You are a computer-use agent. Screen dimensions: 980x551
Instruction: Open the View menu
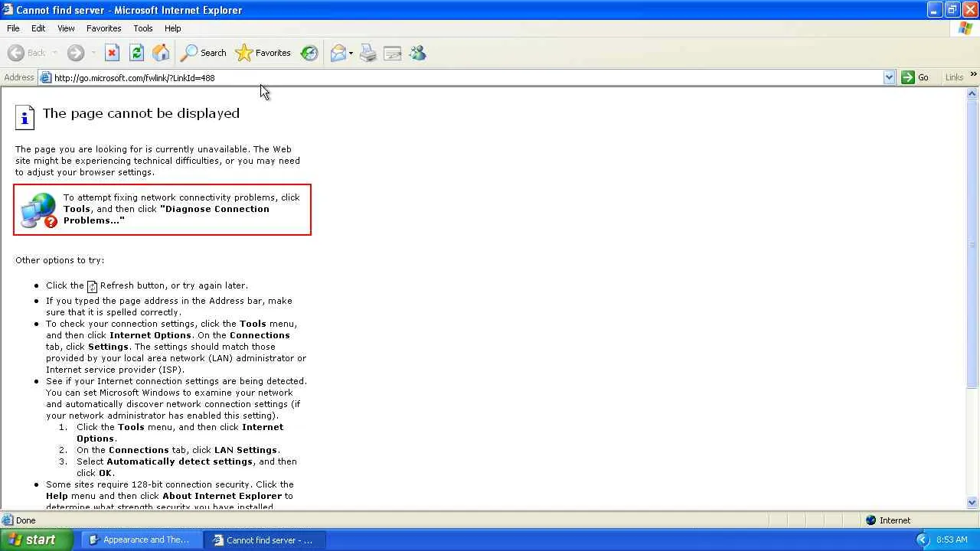point(66,28)
